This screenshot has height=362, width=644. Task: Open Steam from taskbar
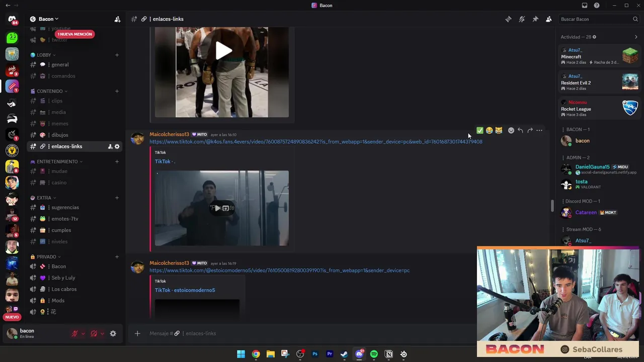(x=344, y=354)
